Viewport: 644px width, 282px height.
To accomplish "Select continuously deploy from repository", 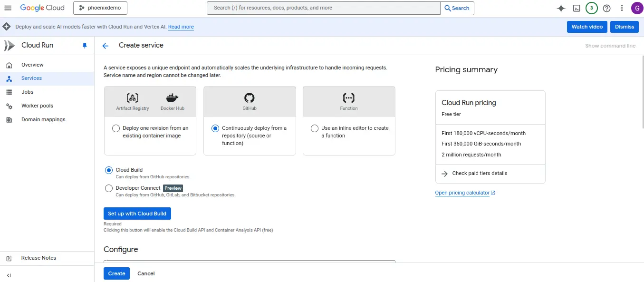I will click(x=215, y=128).
